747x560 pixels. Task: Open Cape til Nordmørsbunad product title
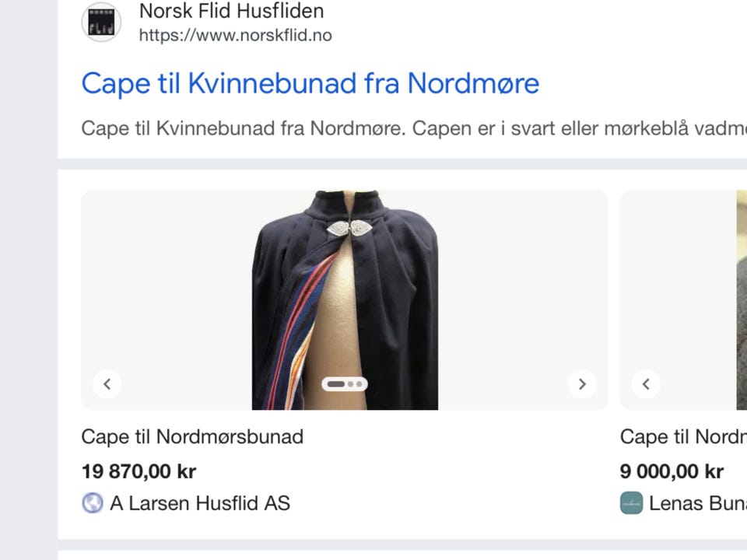pos(192,436)
